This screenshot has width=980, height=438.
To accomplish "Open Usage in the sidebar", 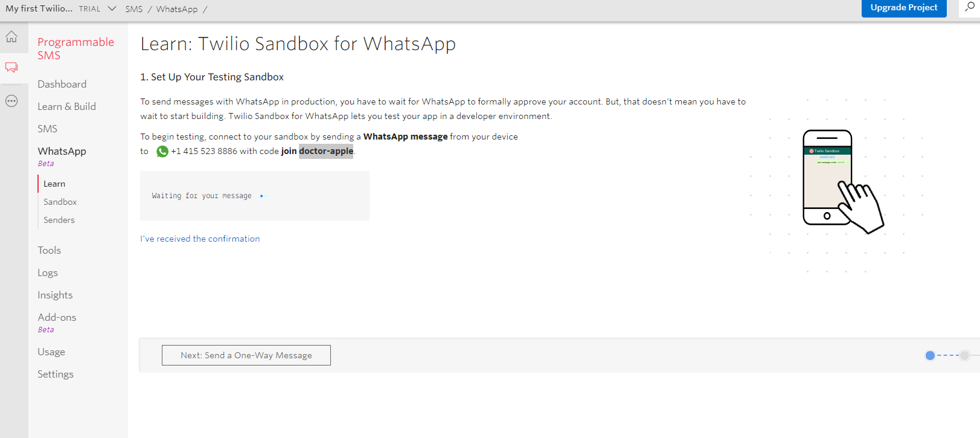I will pyautogui.click(x=51, y=352).
